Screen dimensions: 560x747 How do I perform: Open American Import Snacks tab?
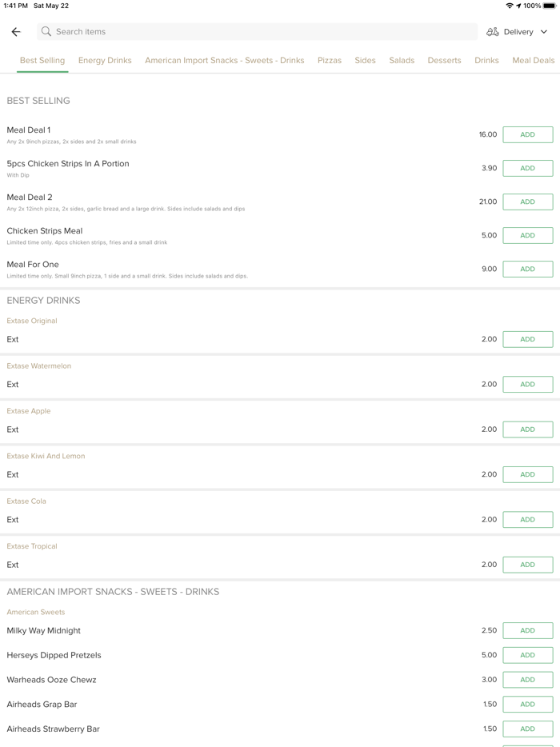click(225, 61)
